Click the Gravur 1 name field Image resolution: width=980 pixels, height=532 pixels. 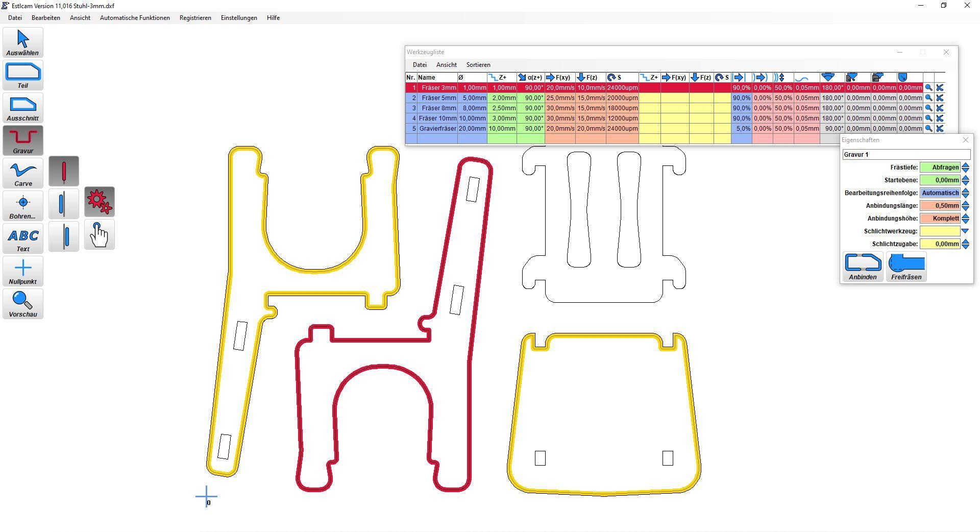pyautogui.click(x=906, y=154)
